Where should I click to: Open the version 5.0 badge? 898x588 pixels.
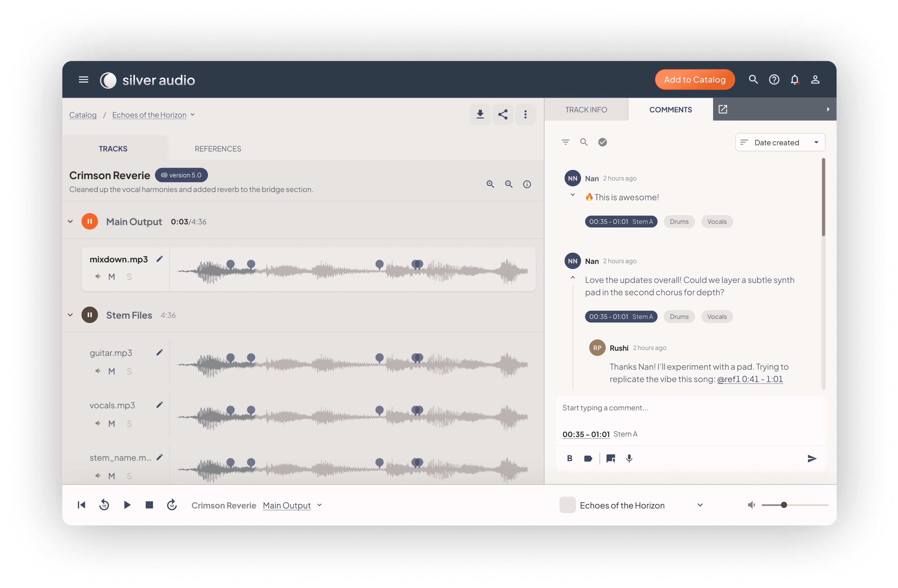point(181,175)
